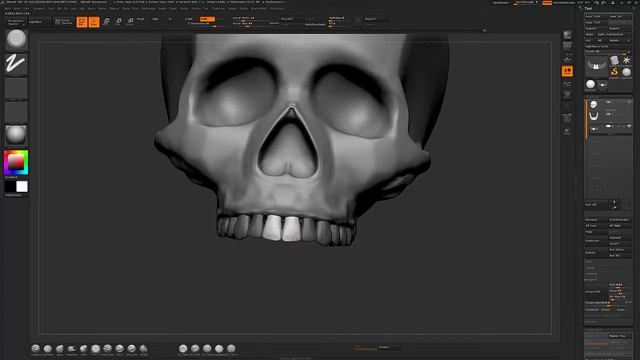640x360 pixels.
Task: Click Delete subtool button
Action: coord(596,253)
